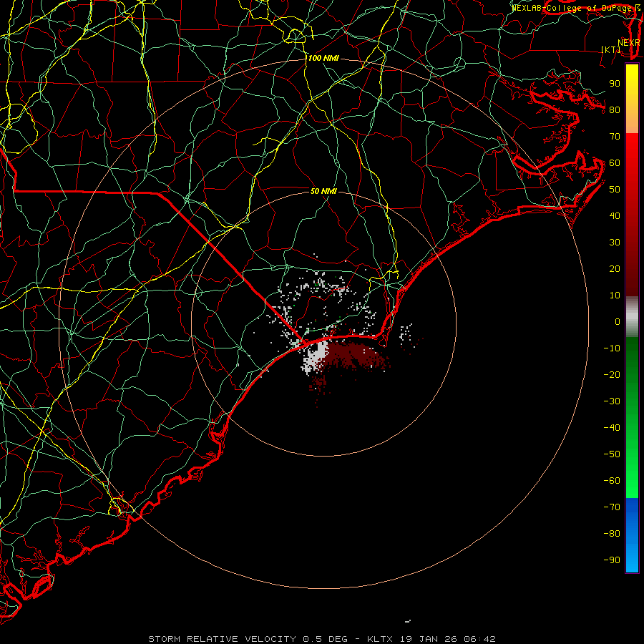This screenshot has width=644, height=644.
Task: Pick the gray zero-velocity segment of color bar
Action: click(x=632, y=317)
